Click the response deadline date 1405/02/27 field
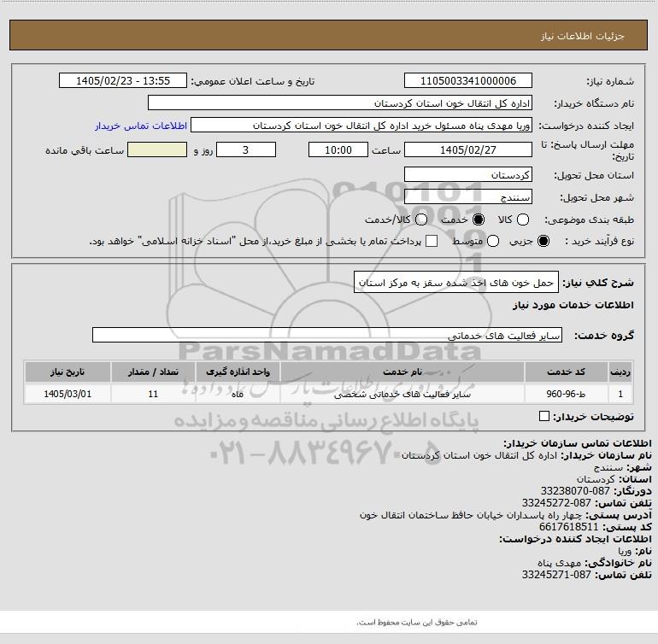658x644 pixels. [x=468, y=149]
